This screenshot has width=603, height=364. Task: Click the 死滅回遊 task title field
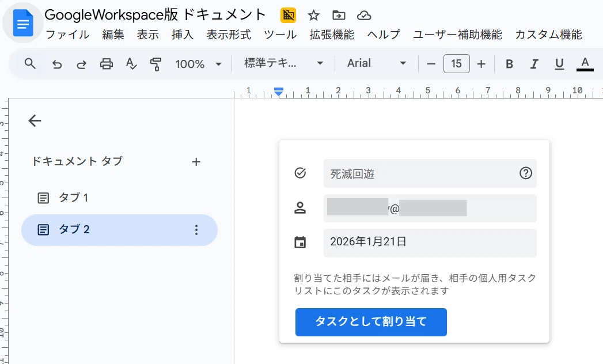(x=430, y=173)
